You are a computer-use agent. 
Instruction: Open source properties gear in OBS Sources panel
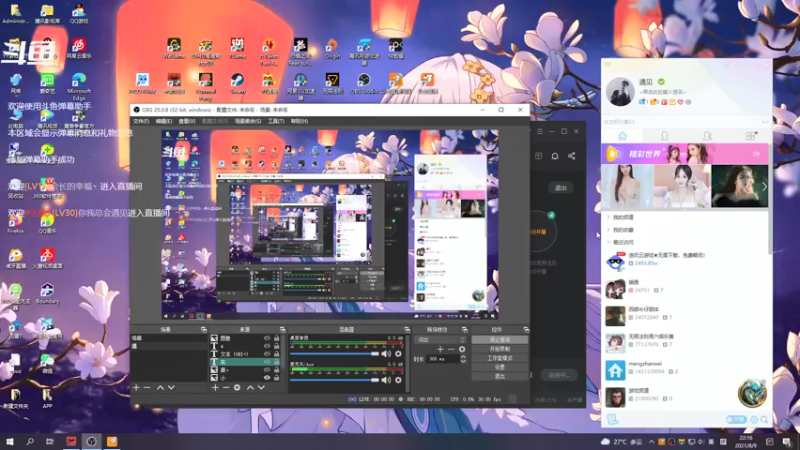pyautogui.click(x=237, y=388)
